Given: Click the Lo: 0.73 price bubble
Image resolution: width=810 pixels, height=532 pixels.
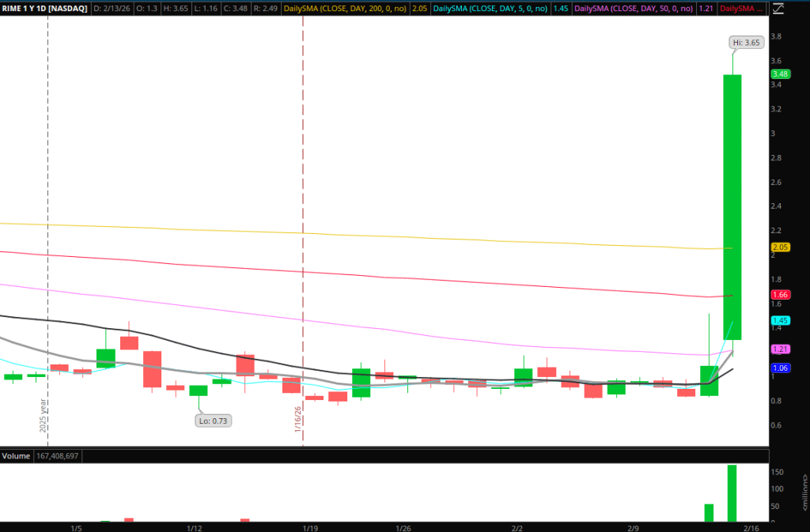Looking at the screenshot, I should (x=213, y=421).
